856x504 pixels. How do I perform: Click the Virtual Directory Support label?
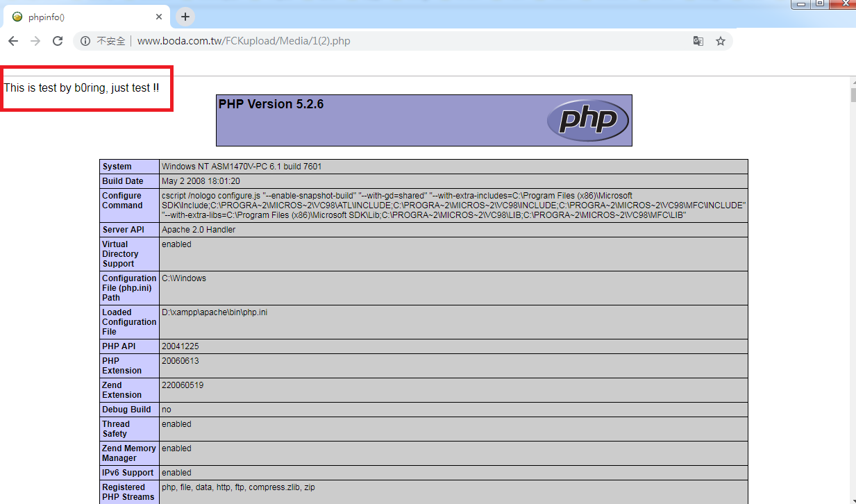pyautogui.click(x=120, y=254)
